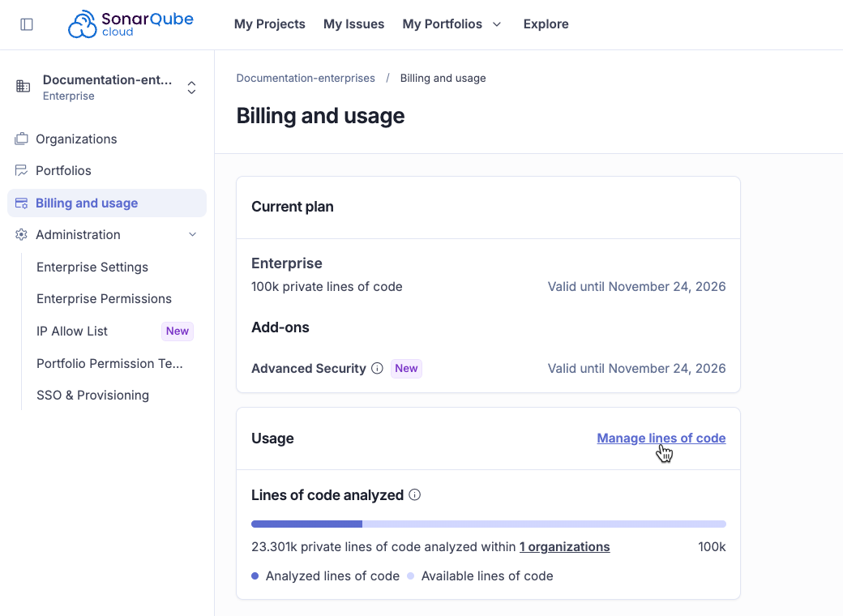Open the enterprise switcher up-down chevrons
This screenshot has width=843, height=616.
(x=191, y=88)
